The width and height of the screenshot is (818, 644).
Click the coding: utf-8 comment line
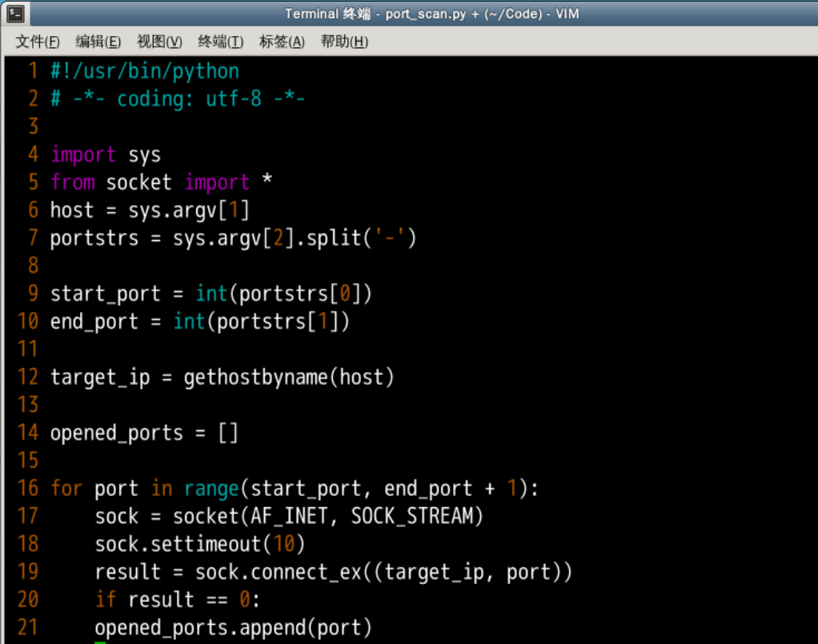(x=178, y=99)
